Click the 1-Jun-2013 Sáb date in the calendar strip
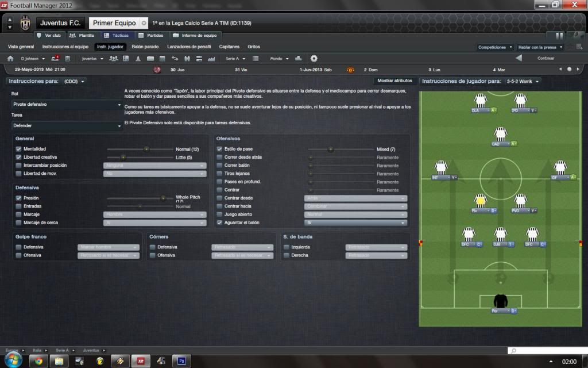This screenshot has height=368, width=588. coord(315,70)
